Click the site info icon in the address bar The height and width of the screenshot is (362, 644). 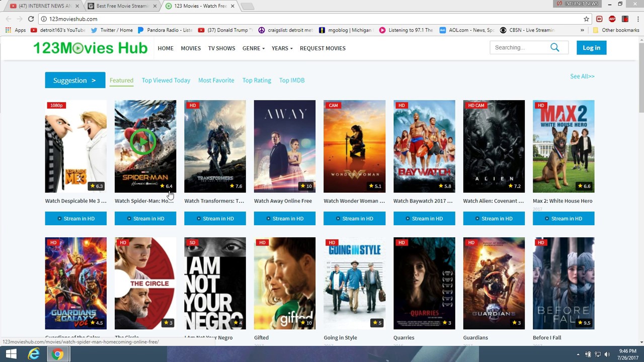[x=44, y=19]
